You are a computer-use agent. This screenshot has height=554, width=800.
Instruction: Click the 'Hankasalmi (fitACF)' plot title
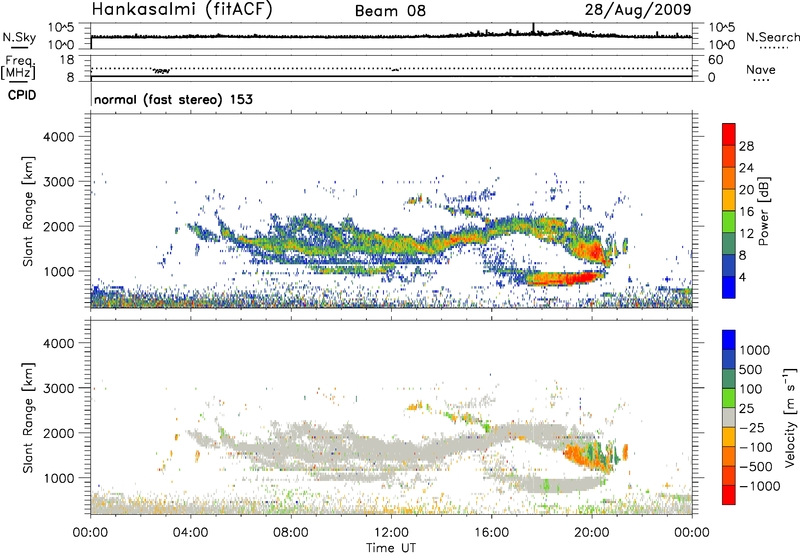pos(182,10)
